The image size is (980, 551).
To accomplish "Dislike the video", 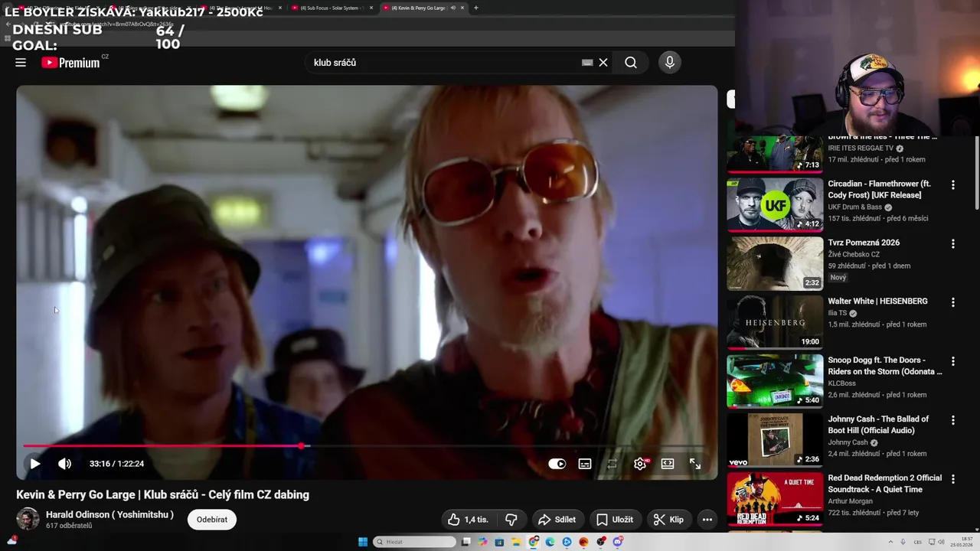I will tap(511, 520).
